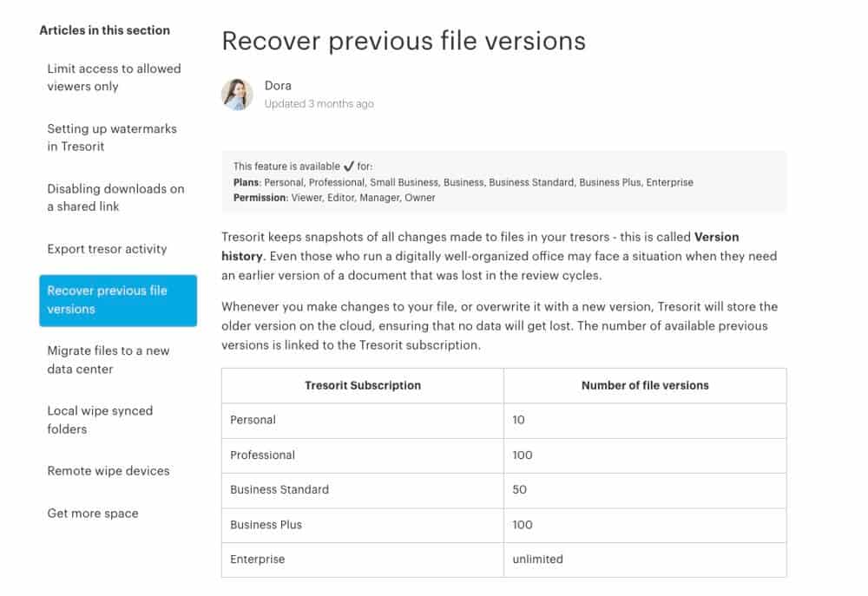Image resolution: width=868 pixels, height=596 pixels.
Task: Click the page title 'Recover previous file versions'
Action: 404,41
